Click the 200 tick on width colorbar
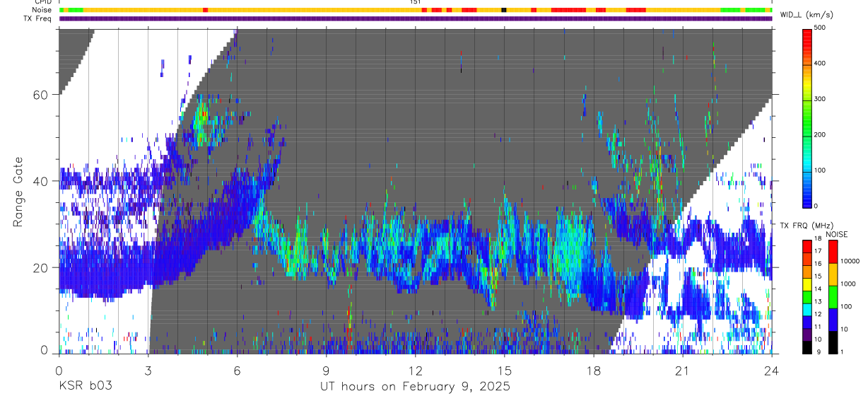 point(821,134)
